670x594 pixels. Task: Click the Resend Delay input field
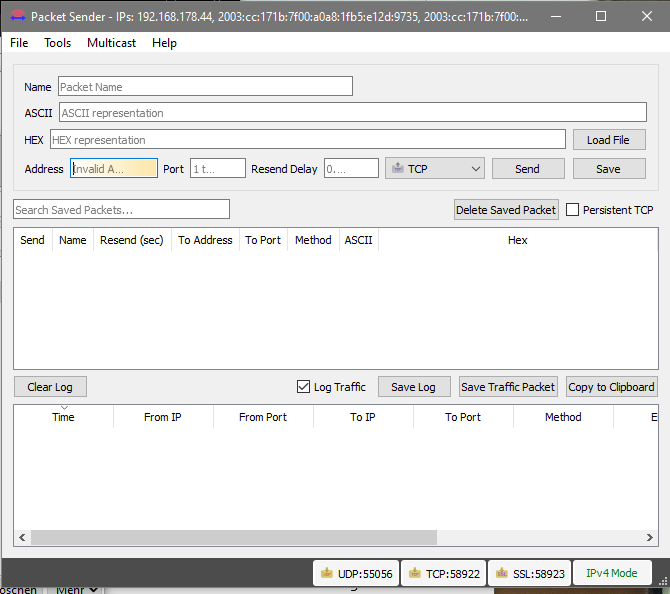pos(351,168)
